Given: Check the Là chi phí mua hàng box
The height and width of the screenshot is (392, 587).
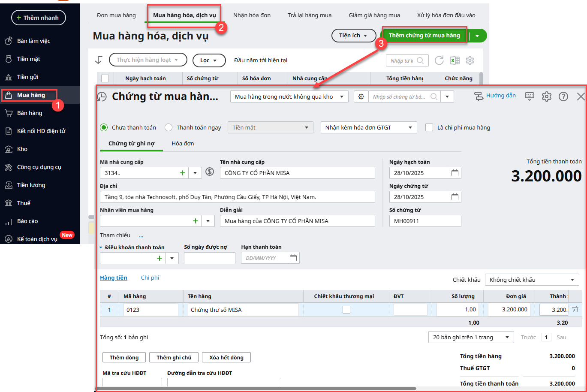Looking at the screenshot, I should 429,127.
